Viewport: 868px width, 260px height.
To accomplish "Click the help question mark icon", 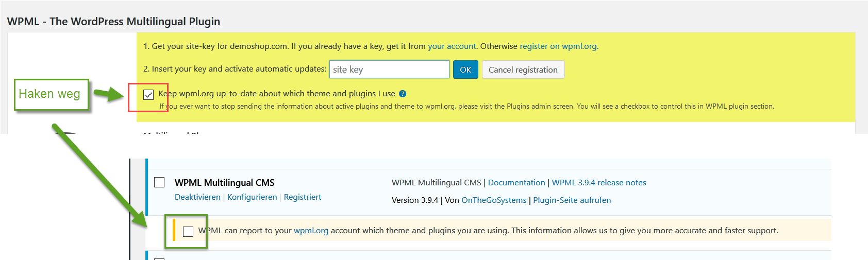I will (403, 94).
